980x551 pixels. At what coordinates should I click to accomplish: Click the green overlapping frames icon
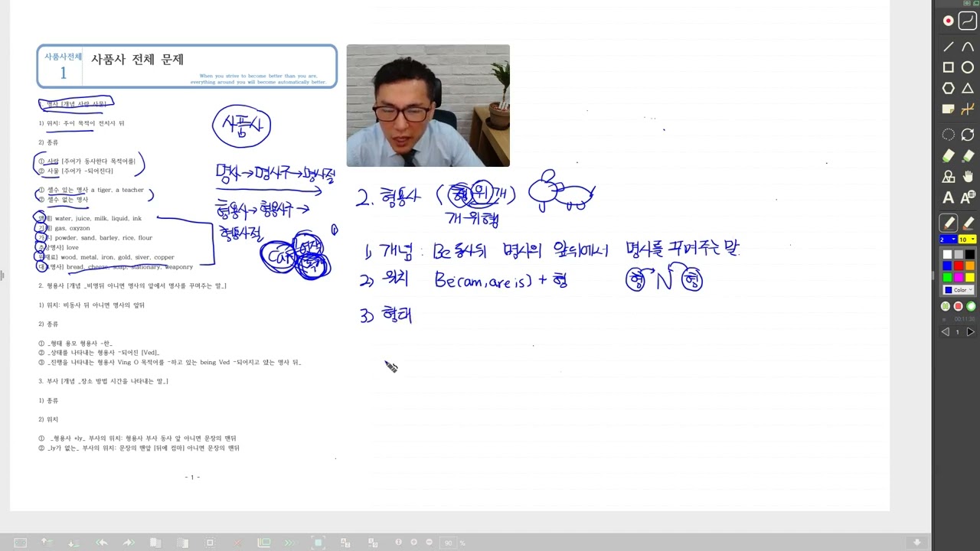pyautogui.click(x=263, y=543)
